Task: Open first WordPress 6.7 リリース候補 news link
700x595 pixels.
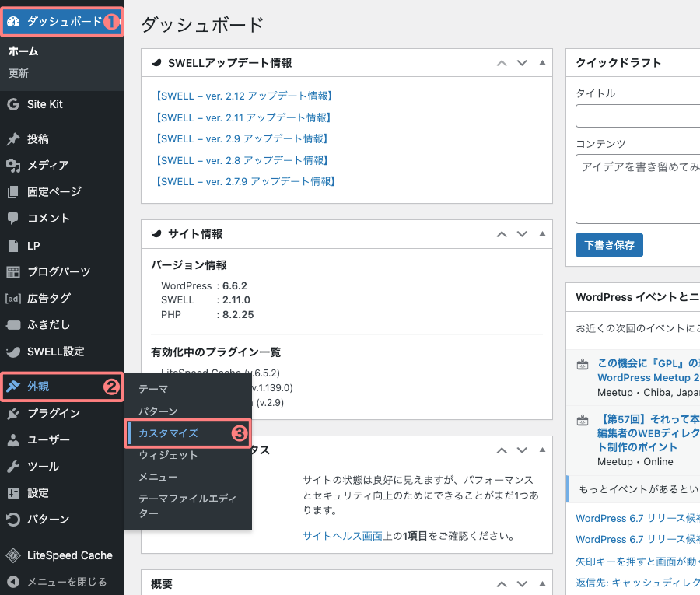Action: (638, 519)
